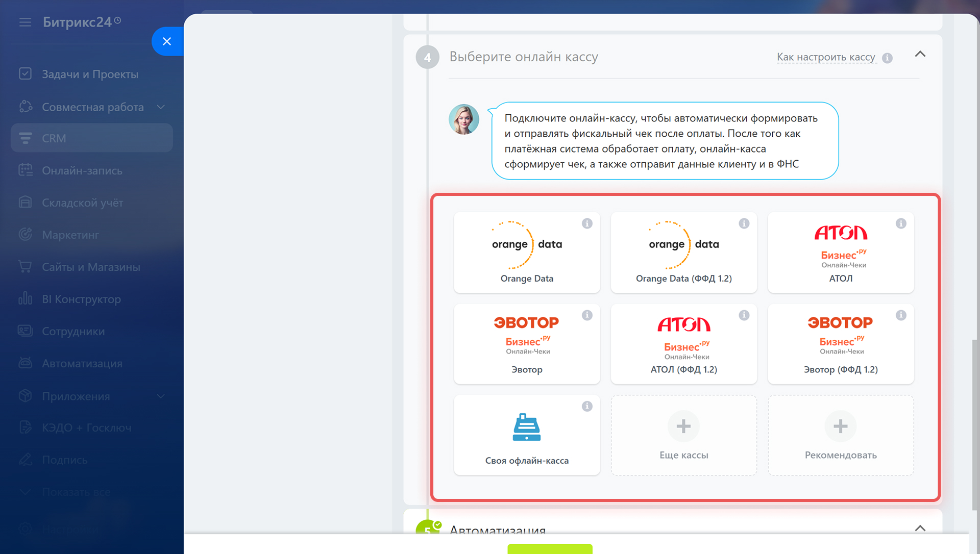
Task: Expand the Совместная работа chevron
Action: 161,107
